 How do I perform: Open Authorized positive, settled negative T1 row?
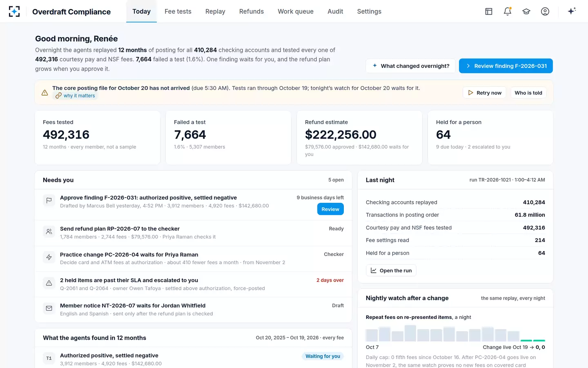click(193, 359)
